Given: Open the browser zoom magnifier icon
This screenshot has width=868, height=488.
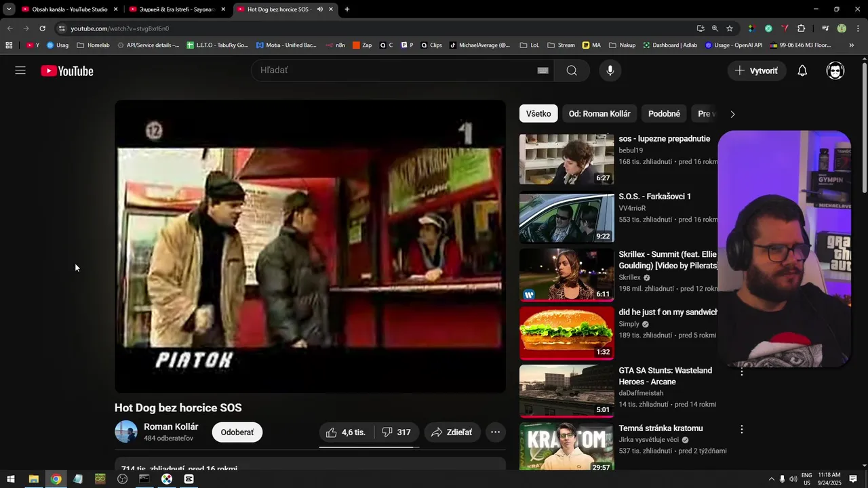Looking at the screenshot, I should (x=715, y=28).
